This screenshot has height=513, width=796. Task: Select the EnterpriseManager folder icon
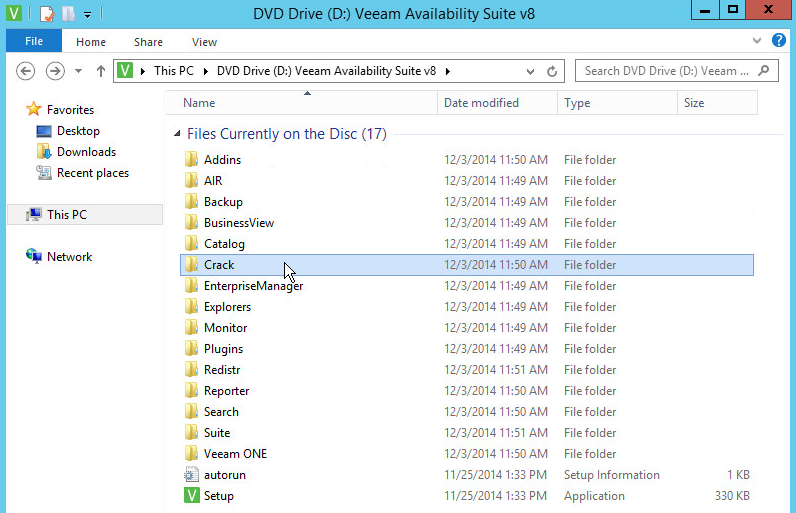(x=191, y=286)
